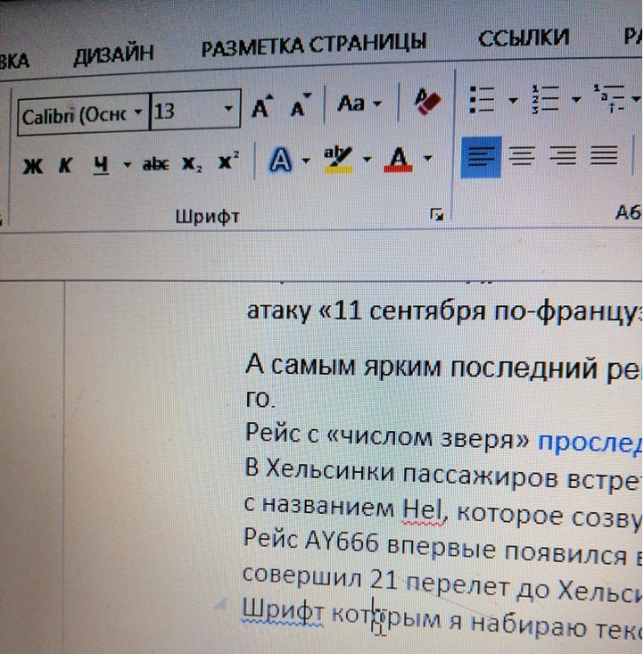Image resolution: width=644 pixels, height=654 pixels.
Task: Center align the paragraph
Action: coord(522,158)
